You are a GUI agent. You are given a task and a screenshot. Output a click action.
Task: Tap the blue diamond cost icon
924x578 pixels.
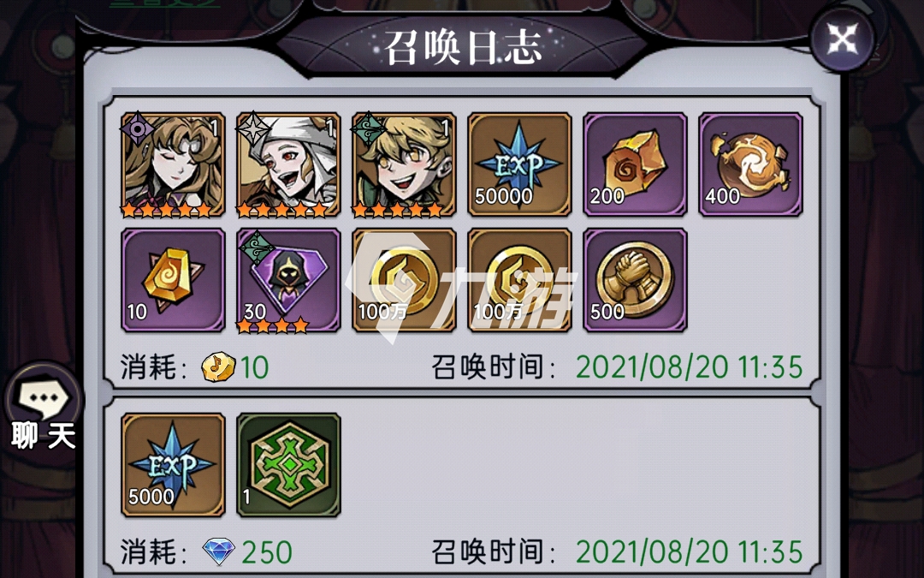click(219, 552)
